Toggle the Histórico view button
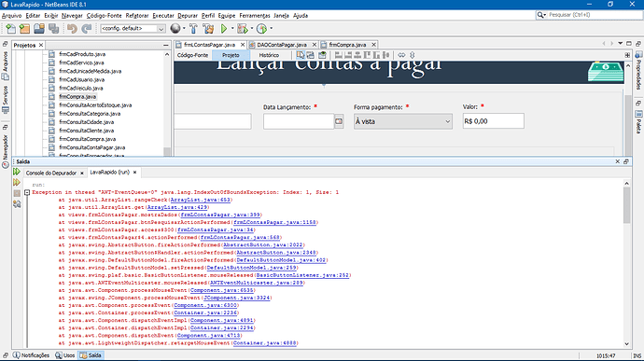The image size is (644, 361). (x=269, y=55)
